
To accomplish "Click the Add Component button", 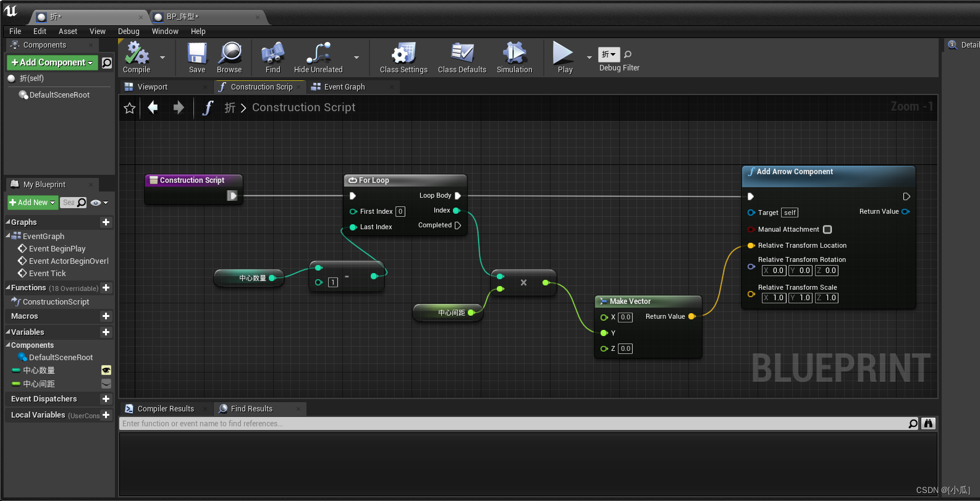I will 53,62.
